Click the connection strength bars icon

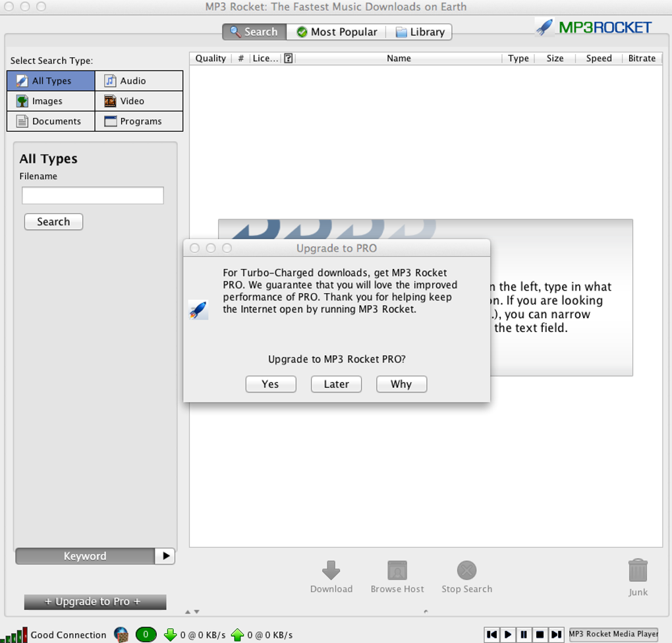pos(14,635)
